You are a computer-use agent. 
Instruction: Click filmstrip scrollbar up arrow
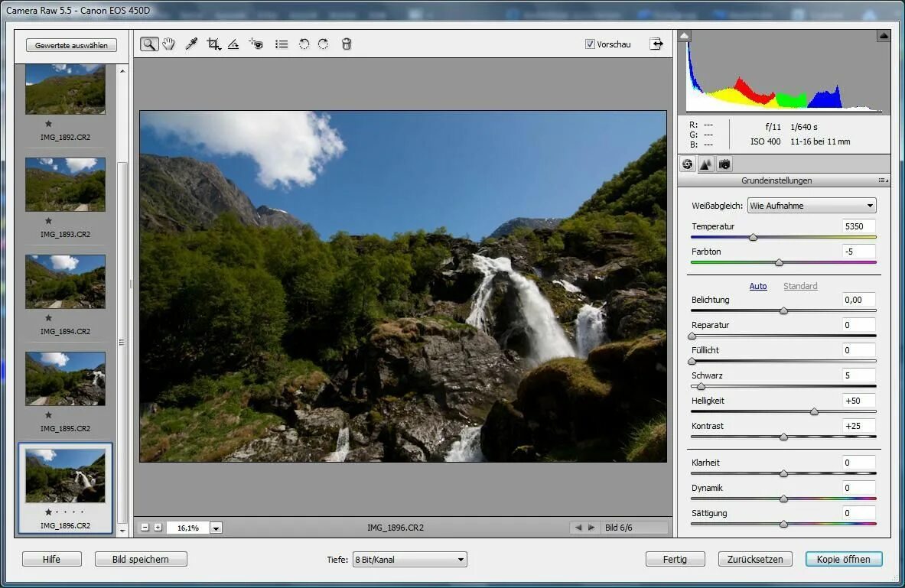click(122, 71)
